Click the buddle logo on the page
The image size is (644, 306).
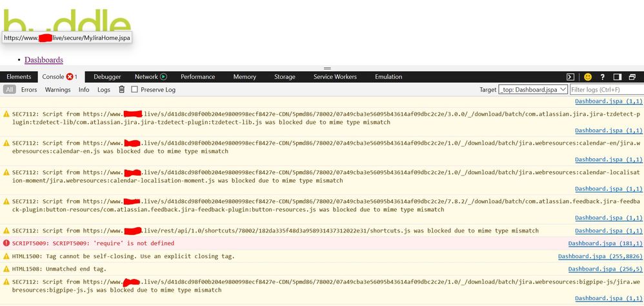(67, 21)
